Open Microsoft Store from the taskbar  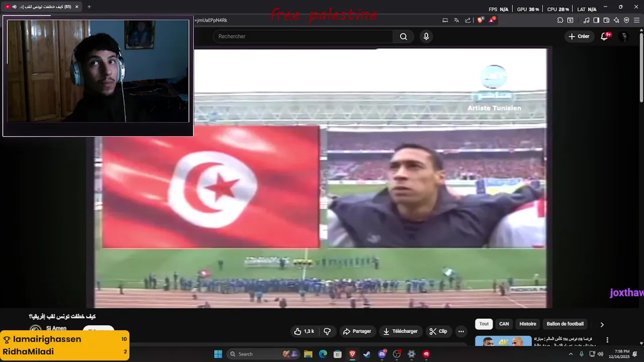point(338,354)
